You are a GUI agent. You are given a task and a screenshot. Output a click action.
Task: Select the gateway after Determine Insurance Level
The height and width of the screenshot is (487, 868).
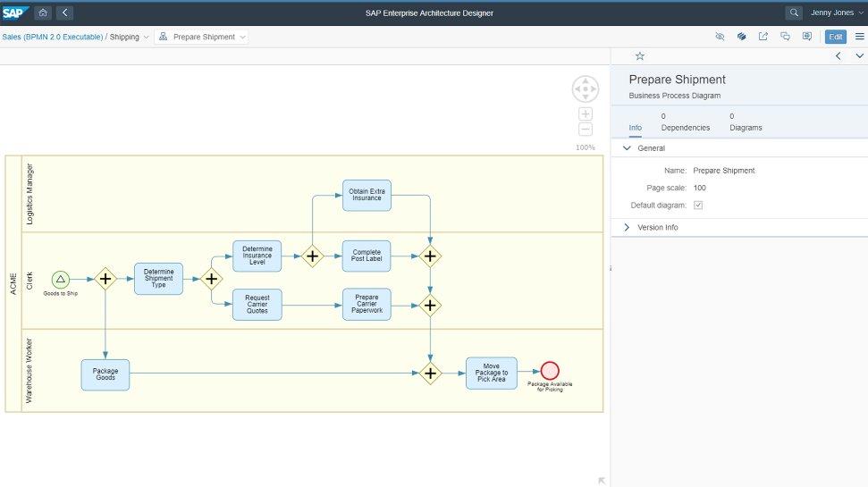coord(312,256)
